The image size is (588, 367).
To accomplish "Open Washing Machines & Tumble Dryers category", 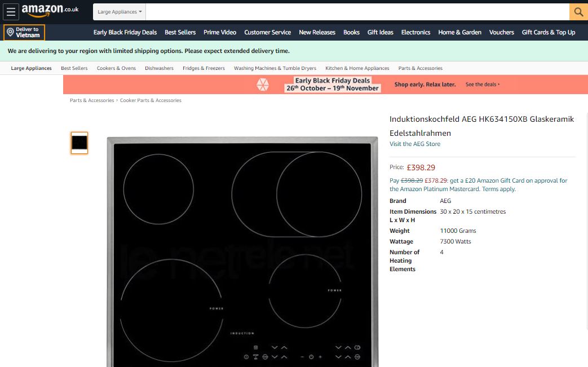I will coord(275,68).
